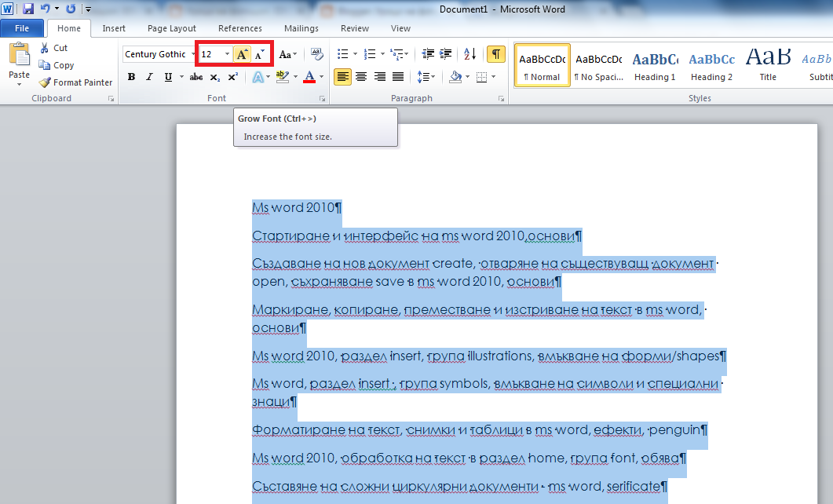Click the Cut scissors icon
Screen dimensions: 833x504
[x=45, y=48]
